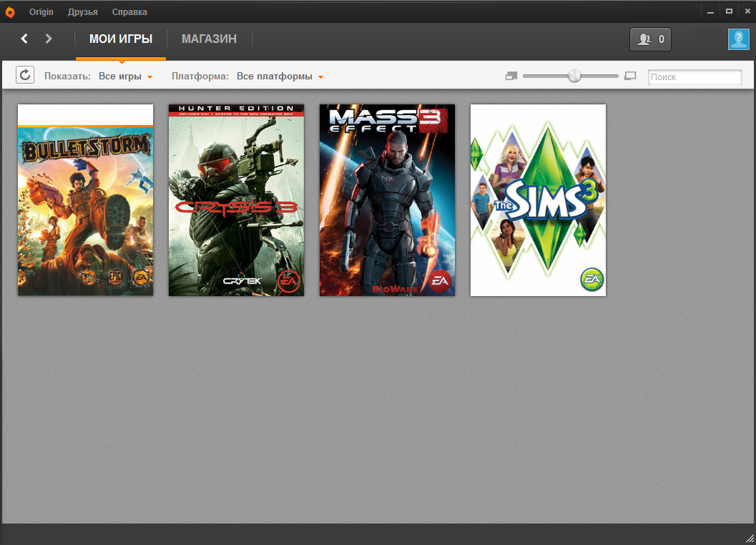
Task: Minimize the Origin window
Action: point(710,11)
